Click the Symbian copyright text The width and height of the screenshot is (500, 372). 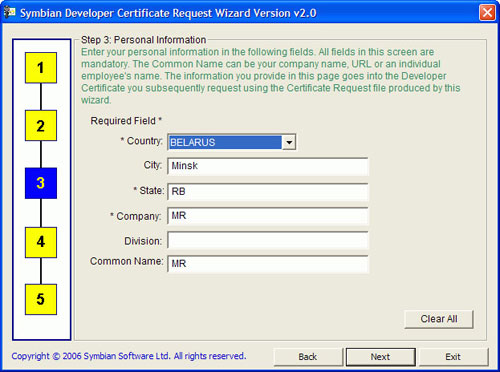[x=129, y=356]
